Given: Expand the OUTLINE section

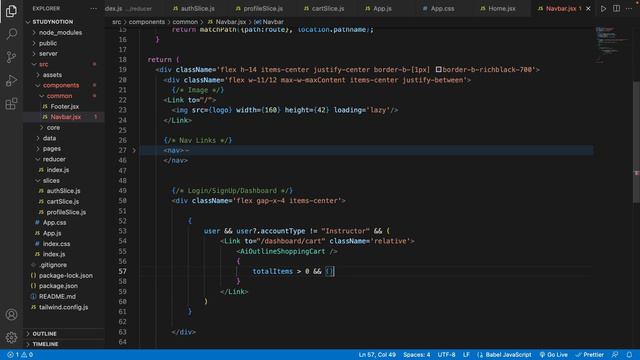Looking at the screenshot, I should (28, 333).
